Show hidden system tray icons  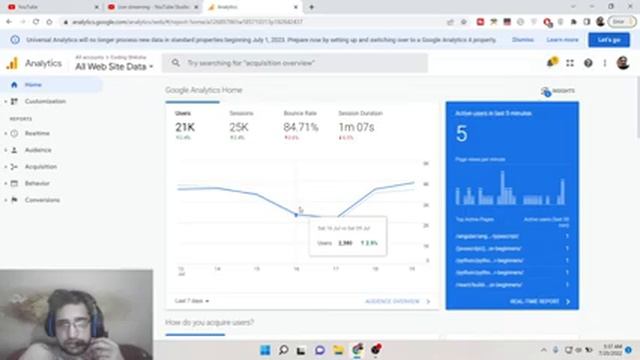[544, 350]
